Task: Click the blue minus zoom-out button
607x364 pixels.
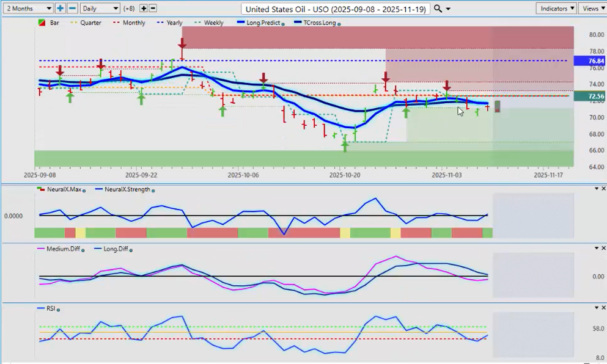Action: coord(72,9)
